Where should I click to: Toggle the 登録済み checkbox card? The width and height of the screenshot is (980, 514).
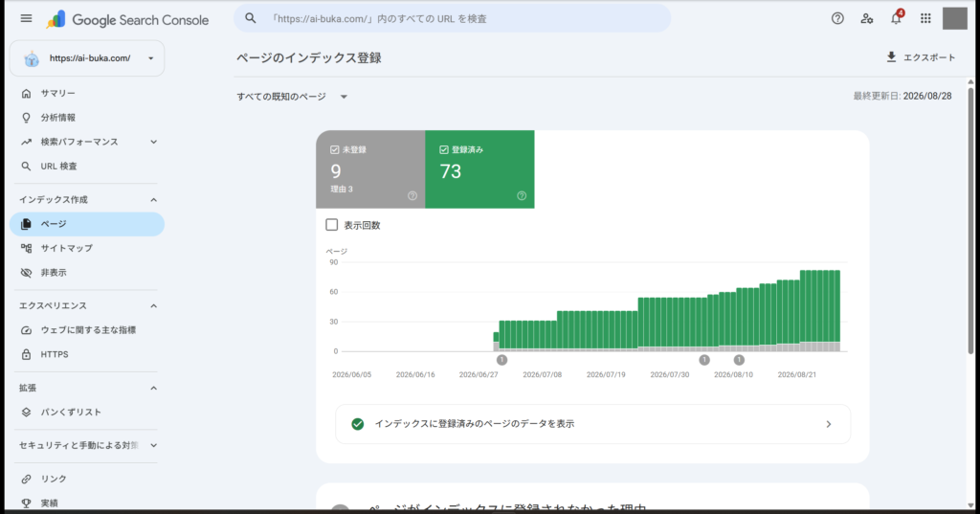pyautogui.click(x=479, y=168)
